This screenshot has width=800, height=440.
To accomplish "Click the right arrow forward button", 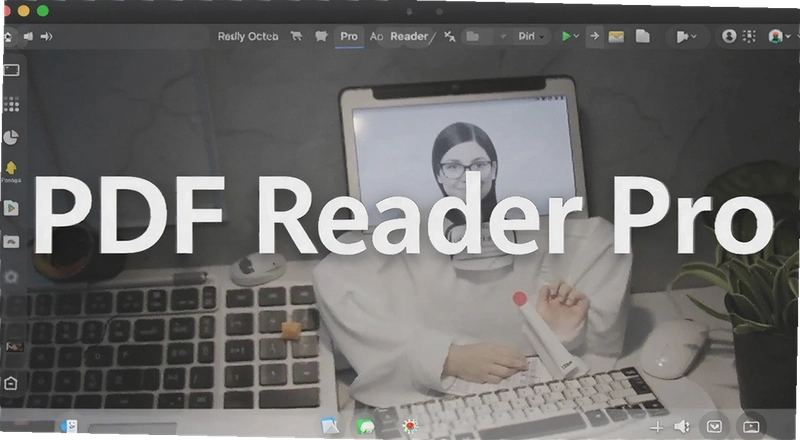I will 594,36.
